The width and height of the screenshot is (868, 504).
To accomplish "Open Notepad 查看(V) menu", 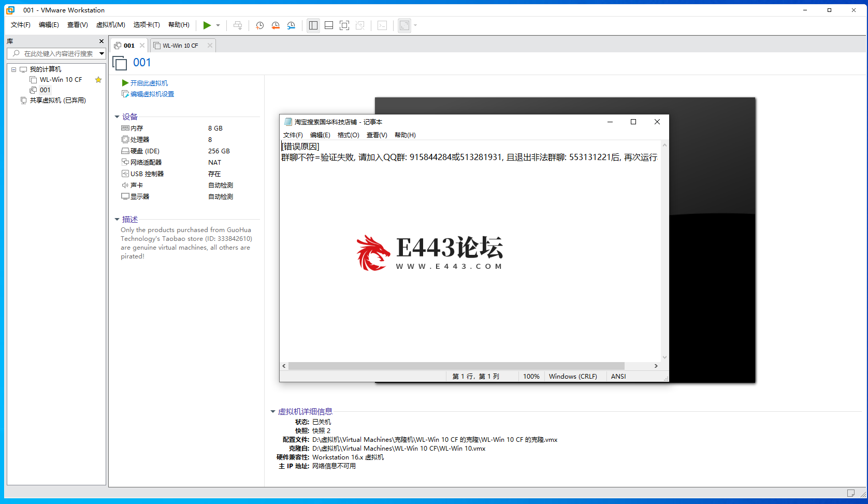I will 377,135.
